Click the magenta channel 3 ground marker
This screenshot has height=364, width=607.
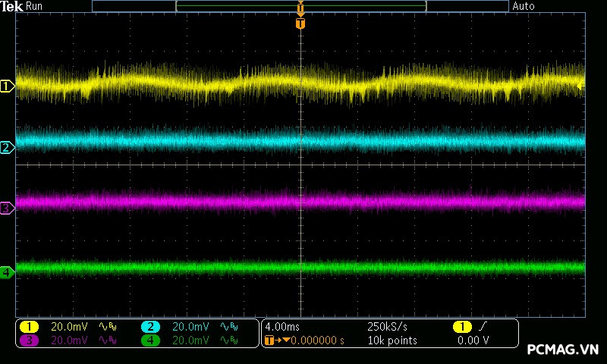pyautogui.click(x=7, y=207)
